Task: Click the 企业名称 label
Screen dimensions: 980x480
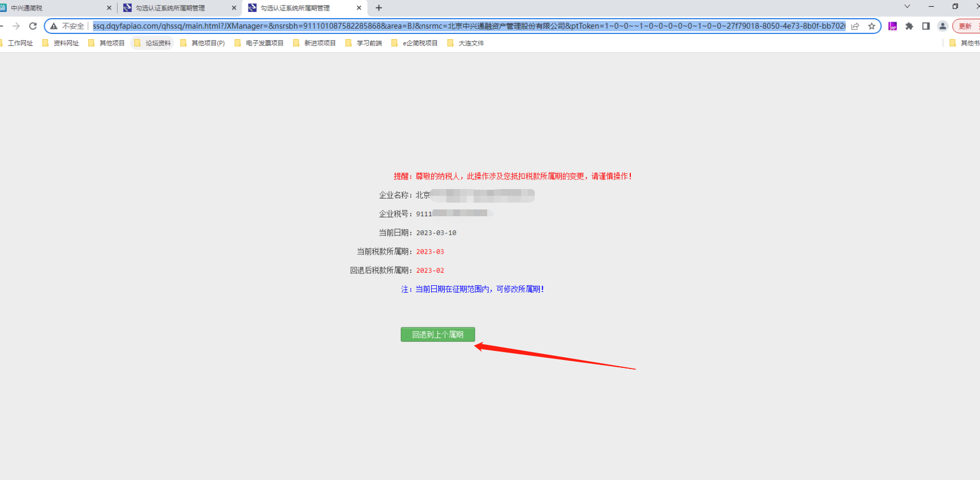Action: click(396, 195)
